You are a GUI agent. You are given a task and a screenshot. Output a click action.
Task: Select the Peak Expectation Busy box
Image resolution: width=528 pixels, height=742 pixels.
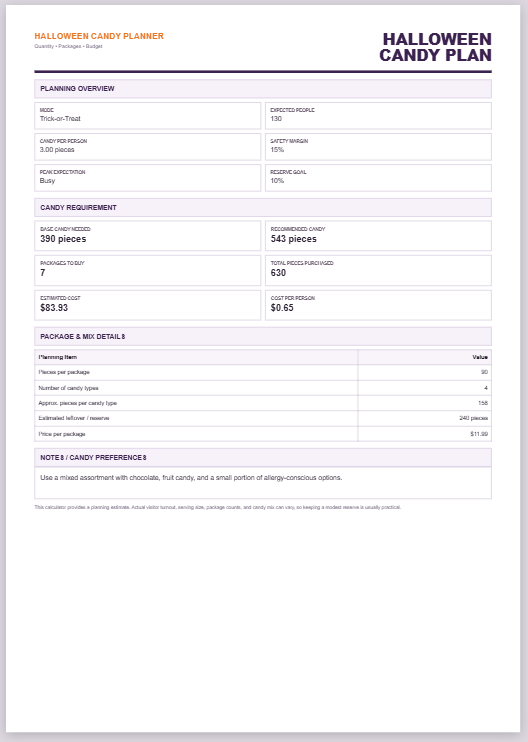pos(148,178)
